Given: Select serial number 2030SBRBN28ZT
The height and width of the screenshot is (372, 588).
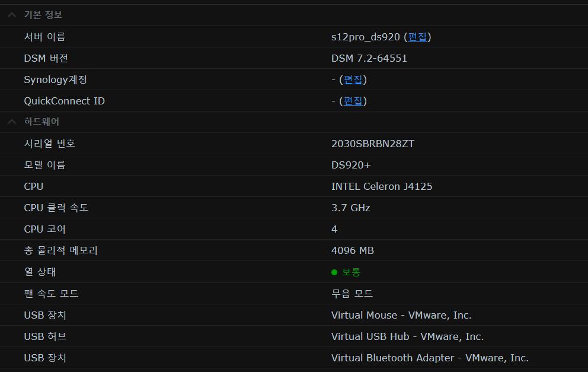Looking at the screenshot, I should [x=372, y=144].
